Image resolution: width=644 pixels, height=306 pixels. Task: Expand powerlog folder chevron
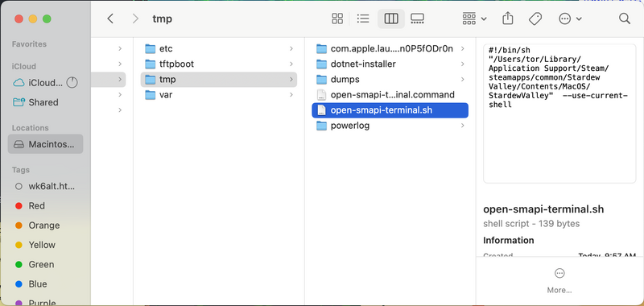[x=462, y=126]
